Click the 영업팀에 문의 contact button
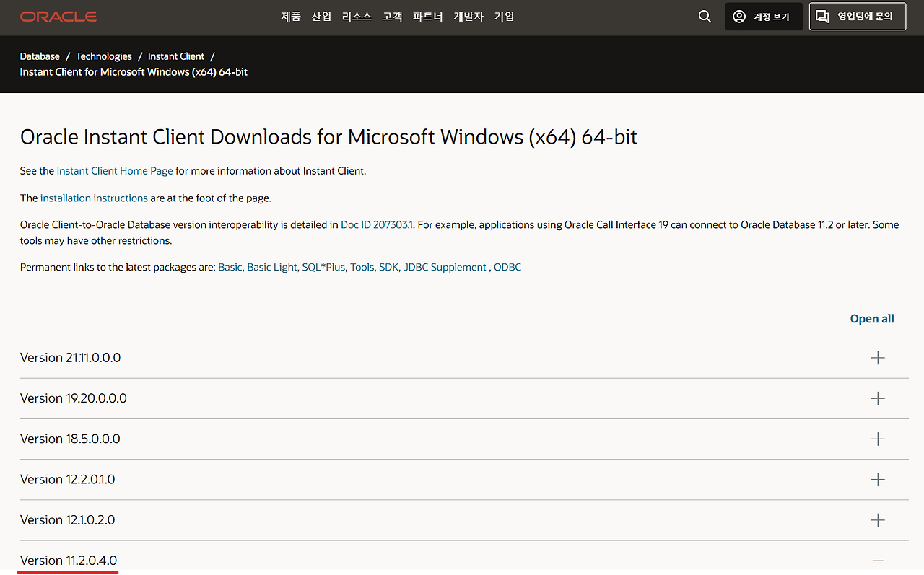 tap(858, 17)
